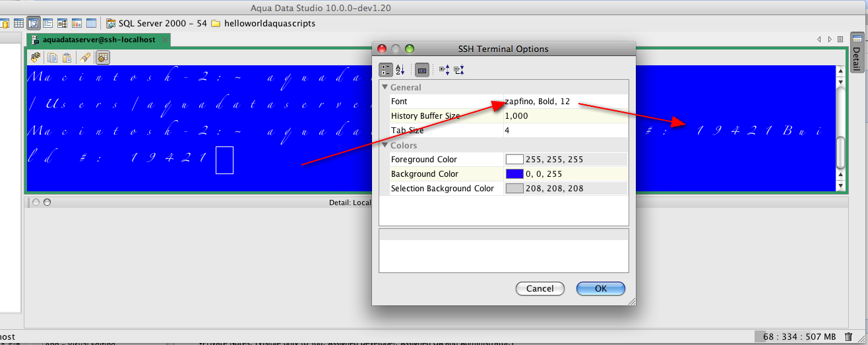868x345 pixels.
Task: Click the 208, 208, 208 selection value text
Action: point(555,189)
